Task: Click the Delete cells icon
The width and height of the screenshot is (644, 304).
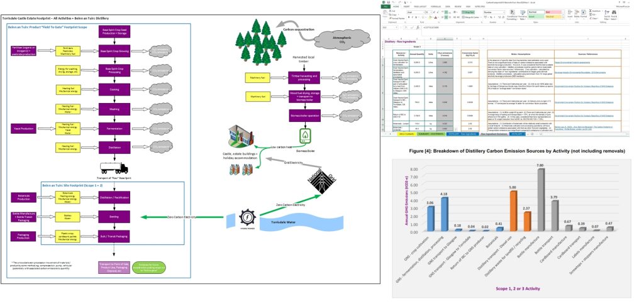Action: [x=577, y=13]
